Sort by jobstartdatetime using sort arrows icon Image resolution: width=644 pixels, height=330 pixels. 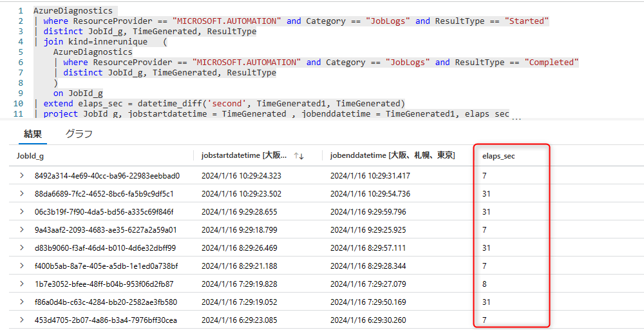tap(299, 156)
